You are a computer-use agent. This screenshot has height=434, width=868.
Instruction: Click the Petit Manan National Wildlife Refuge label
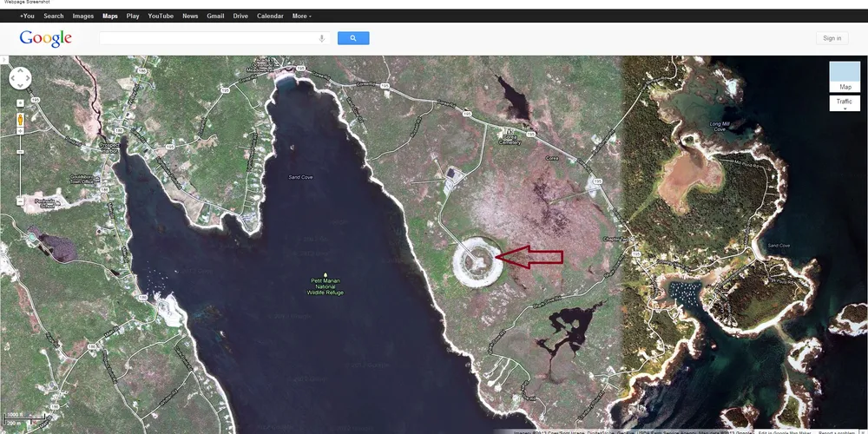[325, 286]
